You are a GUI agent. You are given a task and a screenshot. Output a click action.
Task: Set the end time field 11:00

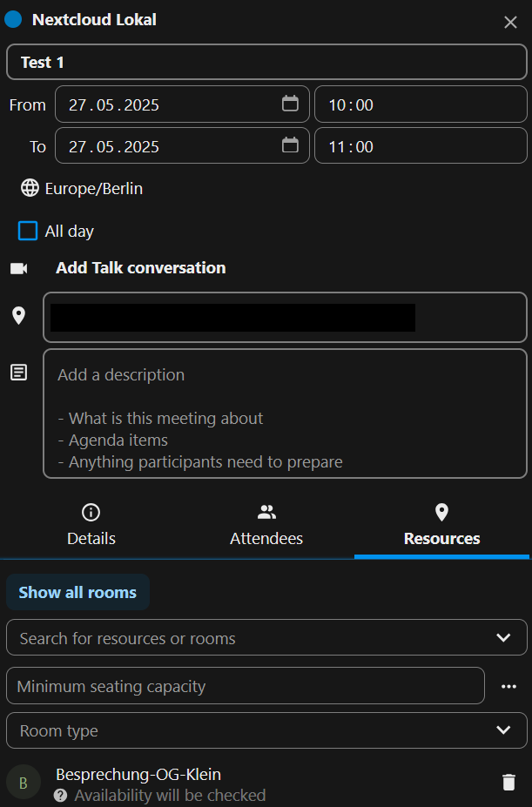tap(421, 146)
